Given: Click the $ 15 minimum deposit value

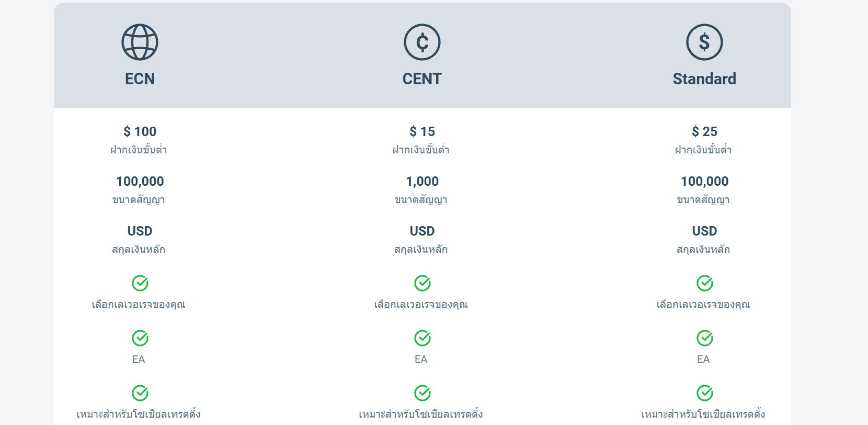Looking at the screenshot, I should point(422,131).
